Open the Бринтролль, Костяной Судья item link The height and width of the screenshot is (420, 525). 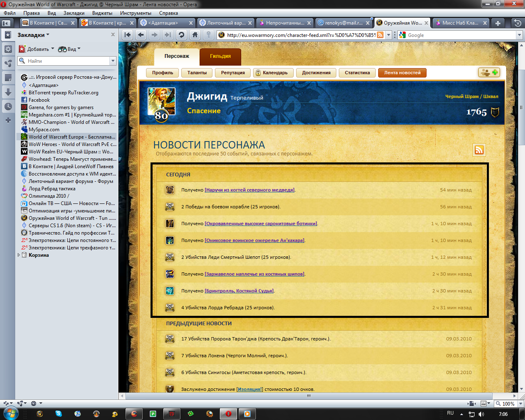pyautogui.click(x=239, y=291)
